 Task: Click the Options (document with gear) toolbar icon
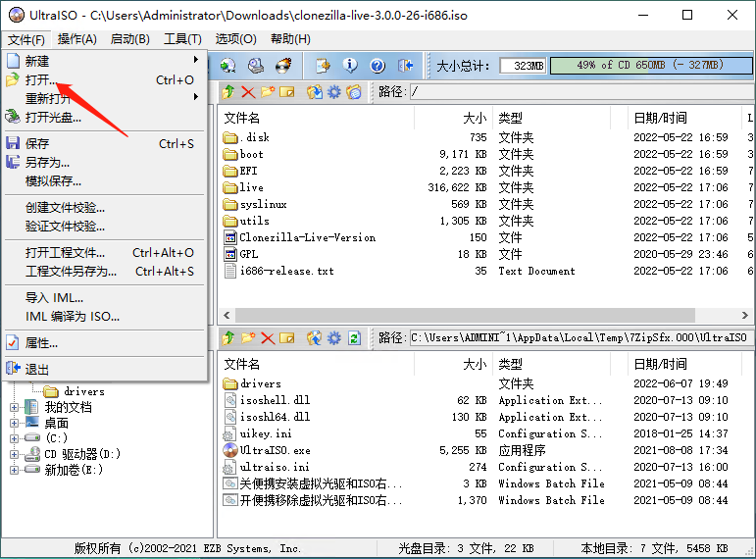click(323, 65)
